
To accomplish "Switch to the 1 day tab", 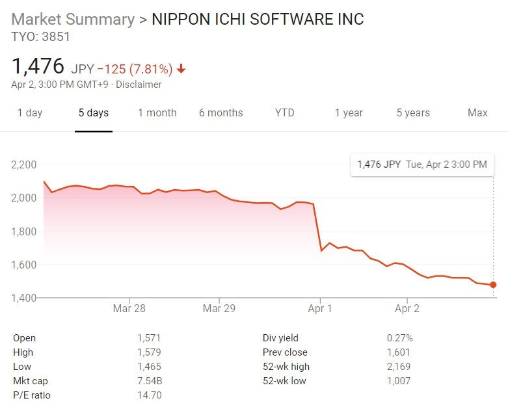I will pyautogui.click(x=30, y=113).
